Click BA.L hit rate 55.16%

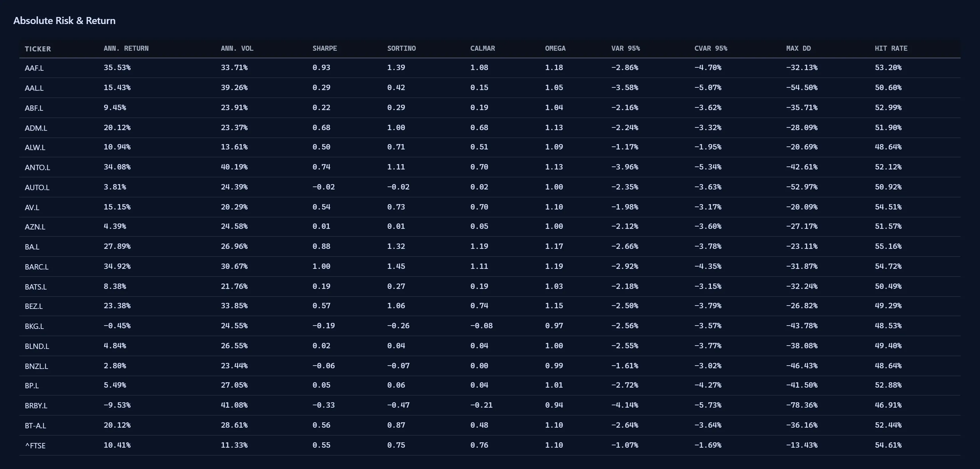pyautogui.click(x=888, y=246)
